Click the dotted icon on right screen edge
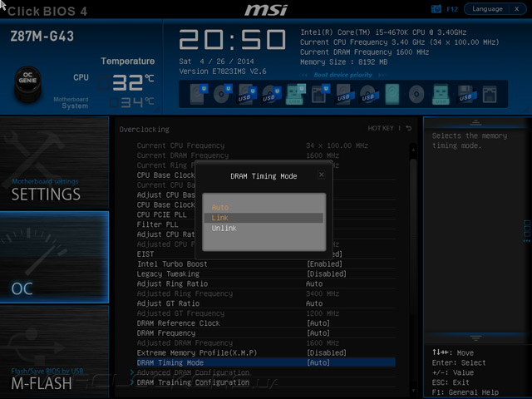Viewport: 532px width, 399px height. click(527, 231)
